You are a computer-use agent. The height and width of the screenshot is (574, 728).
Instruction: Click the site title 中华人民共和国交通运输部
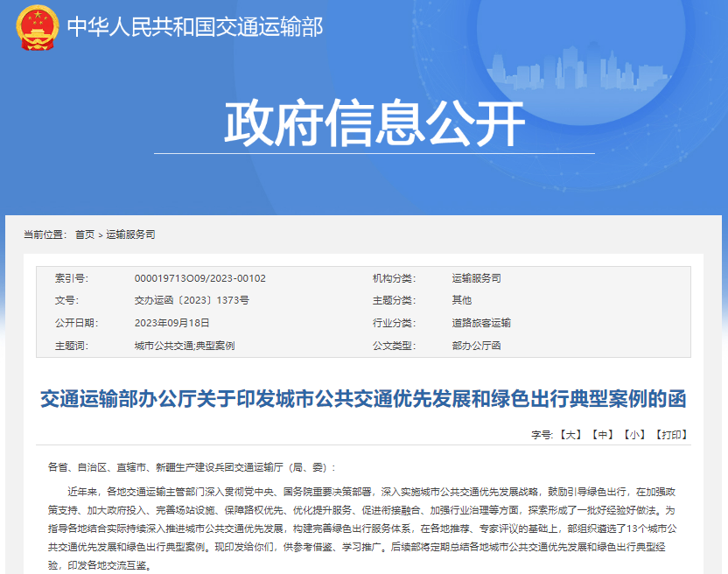[197, 27]
